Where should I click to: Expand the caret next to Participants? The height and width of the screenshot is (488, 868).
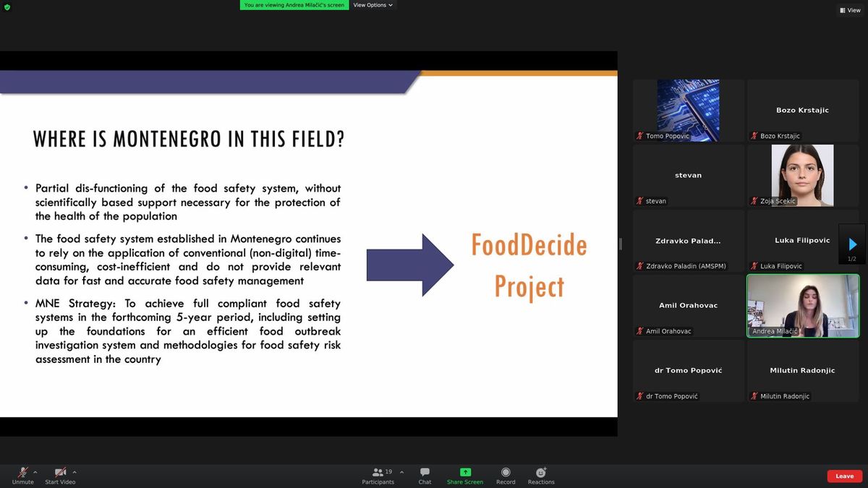pos(402,472)
